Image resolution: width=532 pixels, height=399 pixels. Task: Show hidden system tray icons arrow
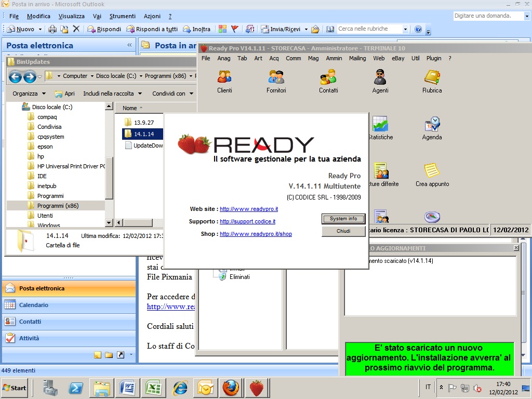[441, 387]
